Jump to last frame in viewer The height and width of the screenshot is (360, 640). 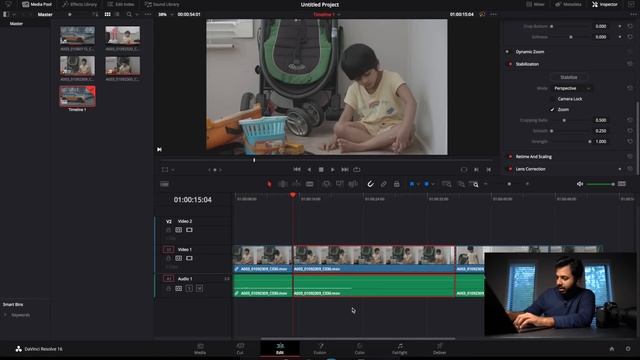tap(345, 169)
